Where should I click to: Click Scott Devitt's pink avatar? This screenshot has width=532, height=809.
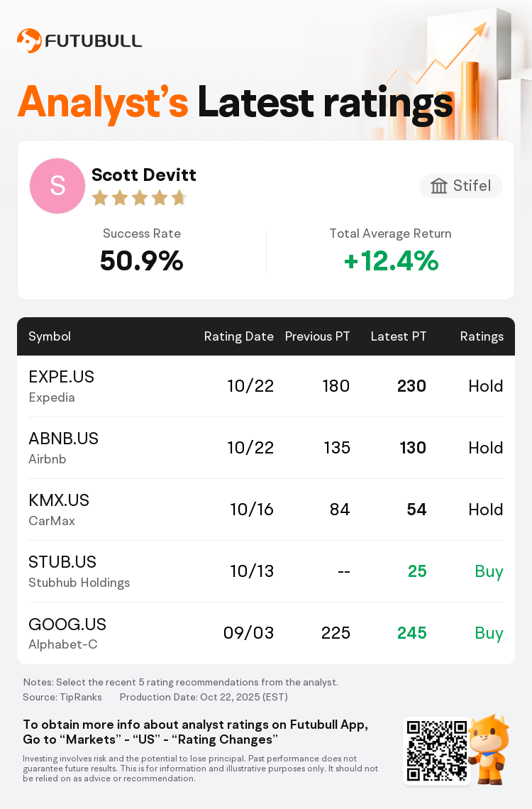click(x=57, y=186)
